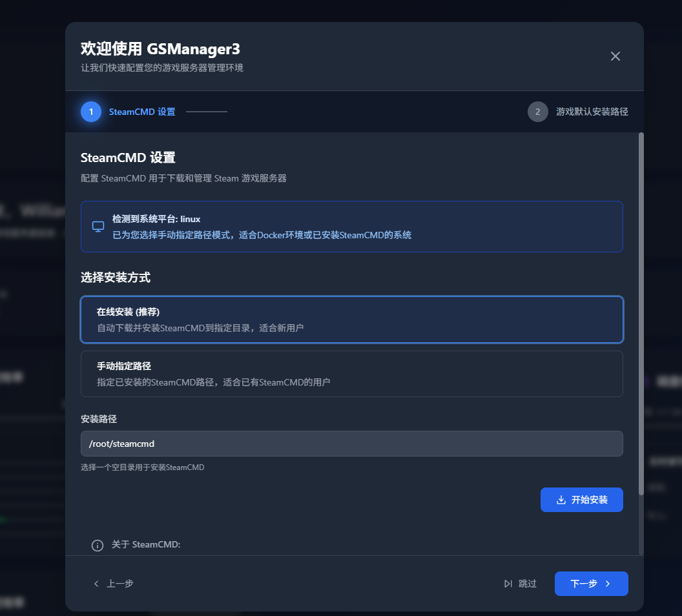Screen dimensions: 682x616
Task: Skip the setup wizard via 跳过
Action: tap(520, 584)
